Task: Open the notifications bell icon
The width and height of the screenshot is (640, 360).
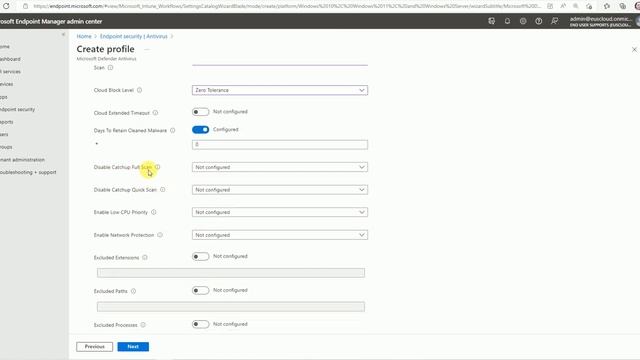Action: click(507, 21)
